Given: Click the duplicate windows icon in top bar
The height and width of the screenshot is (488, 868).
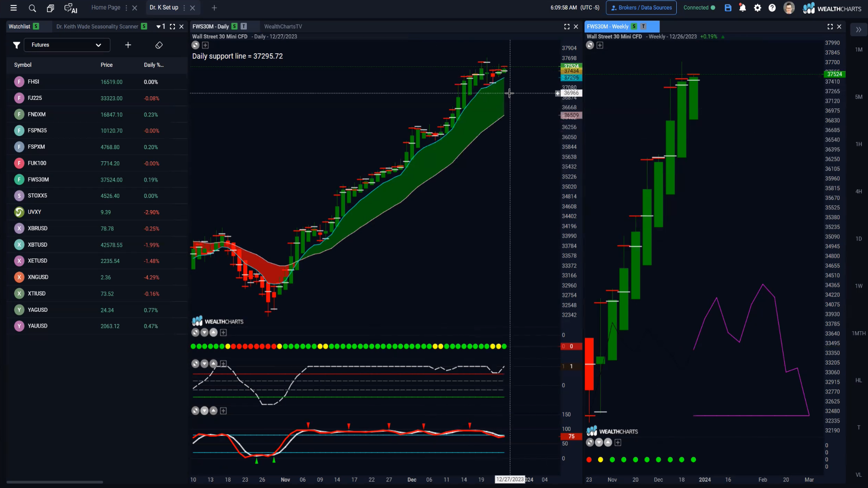Looking at the screenshot, I should (x=50, y=8).
